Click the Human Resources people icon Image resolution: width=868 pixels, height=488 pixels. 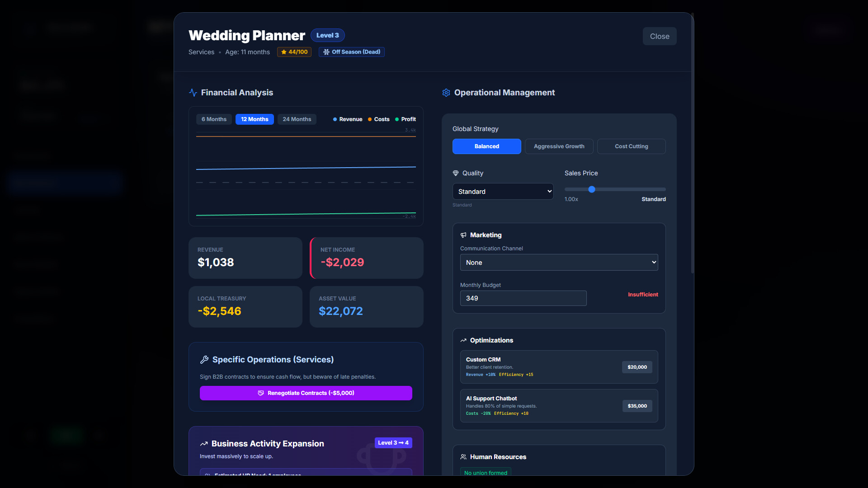coord(463,457)
